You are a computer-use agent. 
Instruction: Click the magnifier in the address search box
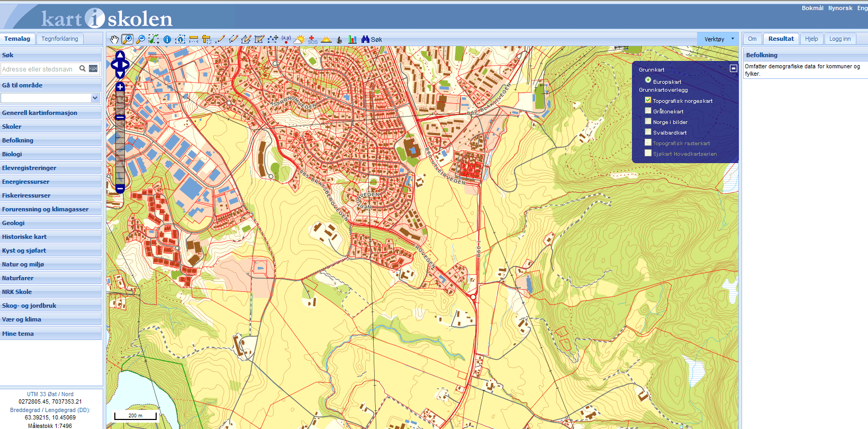click(83, 68)
